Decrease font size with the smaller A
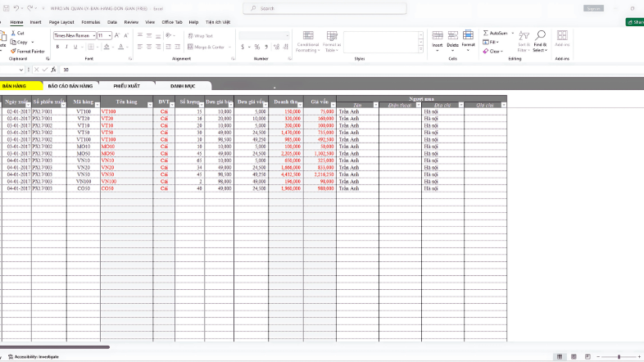Image resolution: width=644 pixels, height=362 pixels. 126,36
